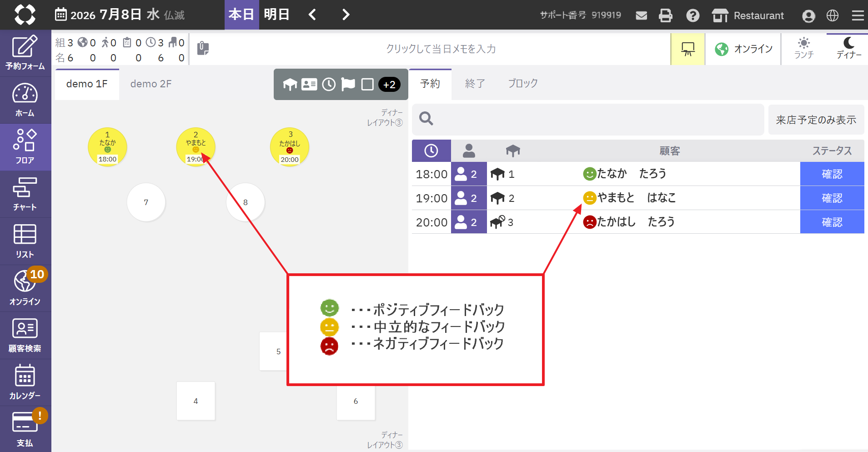Viewport: 868px width, 452px height.
Task: Click the presentation board icon button
Action: pos(688,49)
